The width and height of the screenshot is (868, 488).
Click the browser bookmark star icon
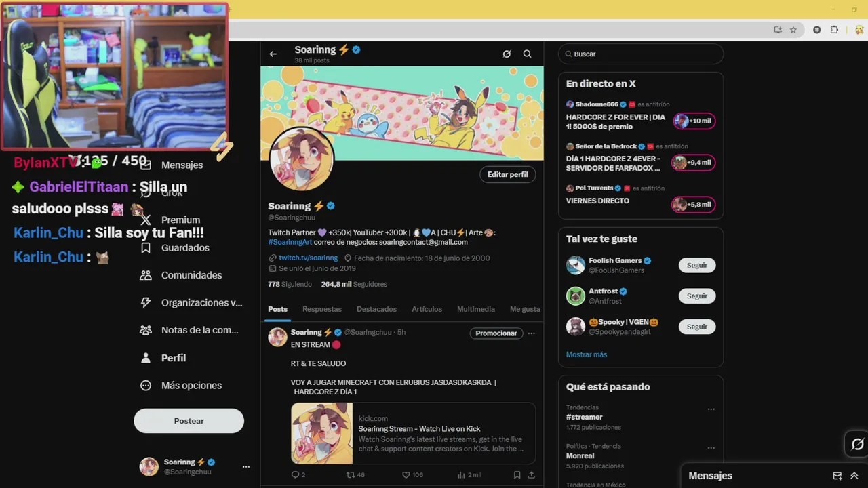click(x=793, y=30)
